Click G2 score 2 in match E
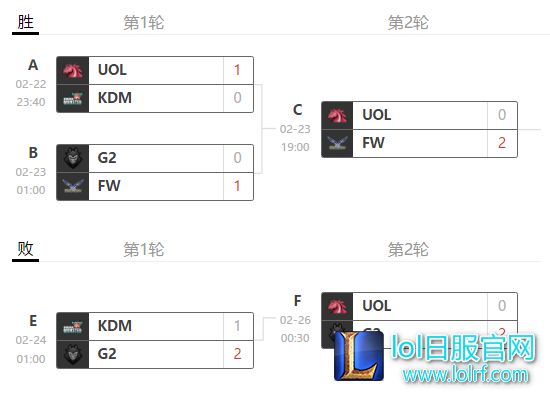The width and height of the screenshot is (550, 395). [x=237, y=354]
